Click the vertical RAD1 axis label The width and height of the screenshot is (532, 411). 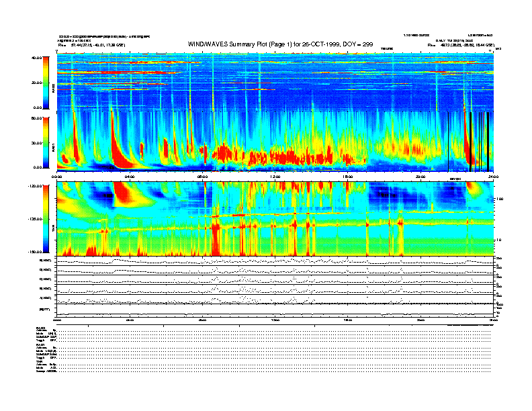pos(53,148)
